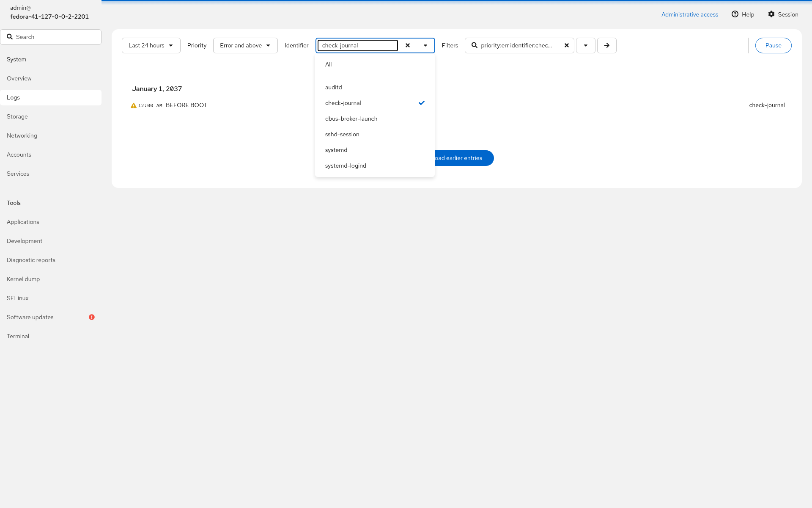Pick sshd-session from the identifier list
The width and height of the screenshot is (812, 508).
375,134
